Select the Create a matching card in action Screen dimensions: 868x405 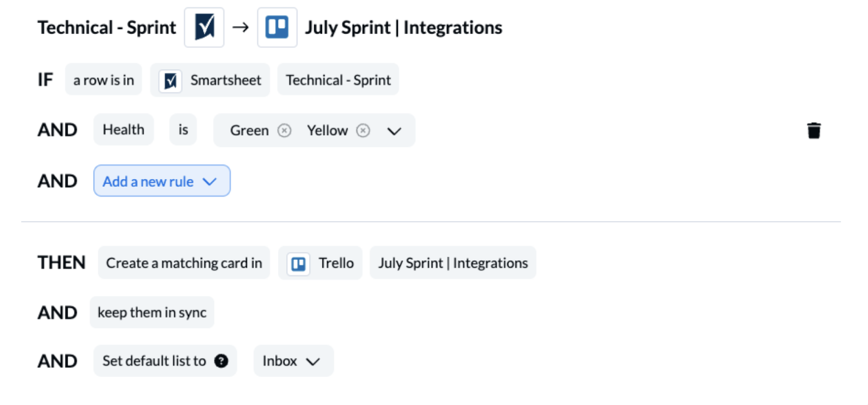pyautogui.click(x=183, y=263)
